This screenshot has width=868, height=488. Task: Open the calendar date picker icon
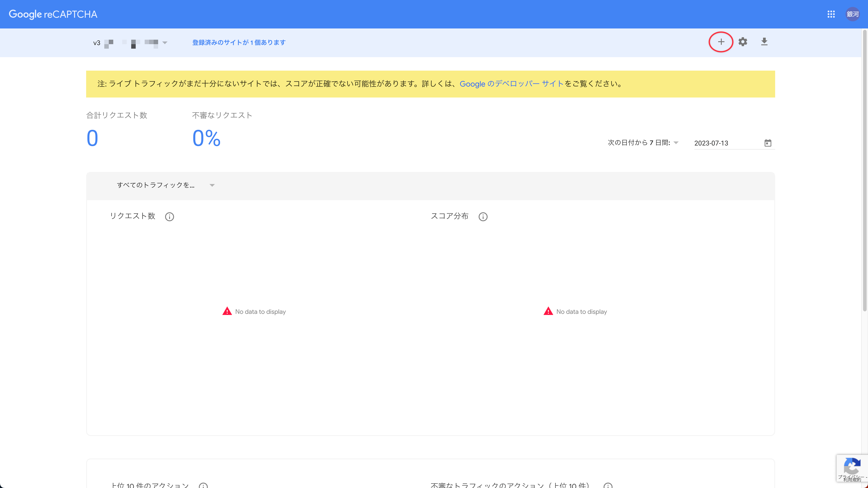[x=768, y=143]
